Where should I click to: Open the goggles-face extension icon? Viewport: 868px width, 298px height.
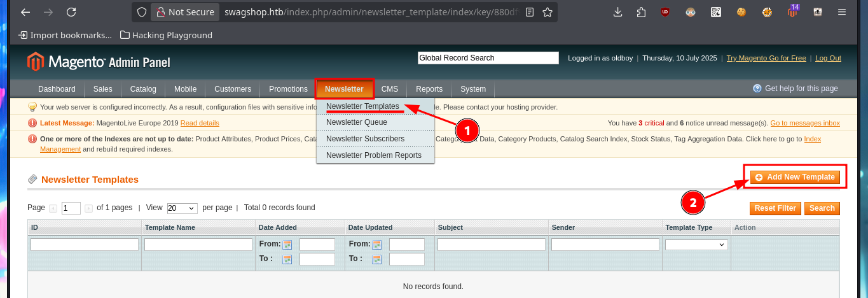(691, 12)
